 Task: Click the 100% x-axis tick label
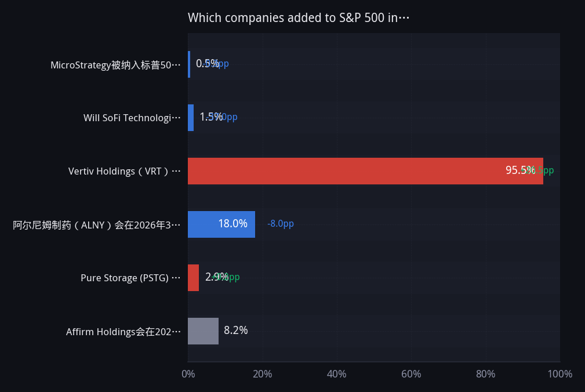559,373
